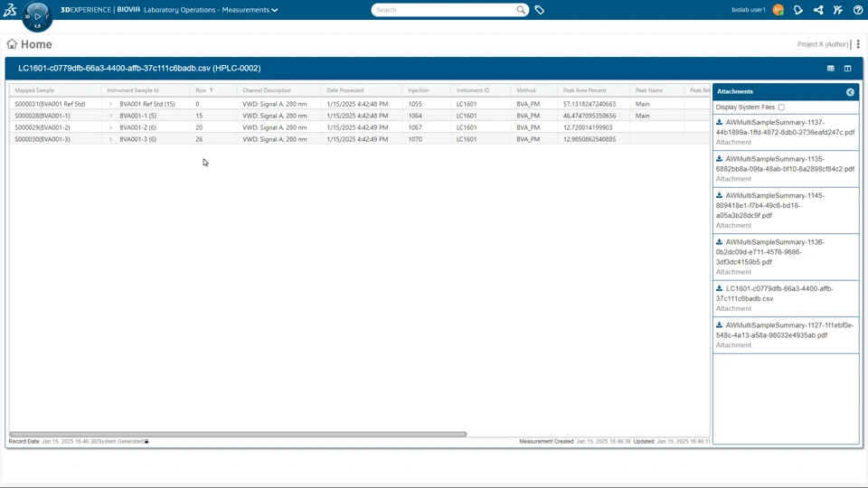Download AWMultiSampleSummary-1127 pdf

[x=719, y=324]
